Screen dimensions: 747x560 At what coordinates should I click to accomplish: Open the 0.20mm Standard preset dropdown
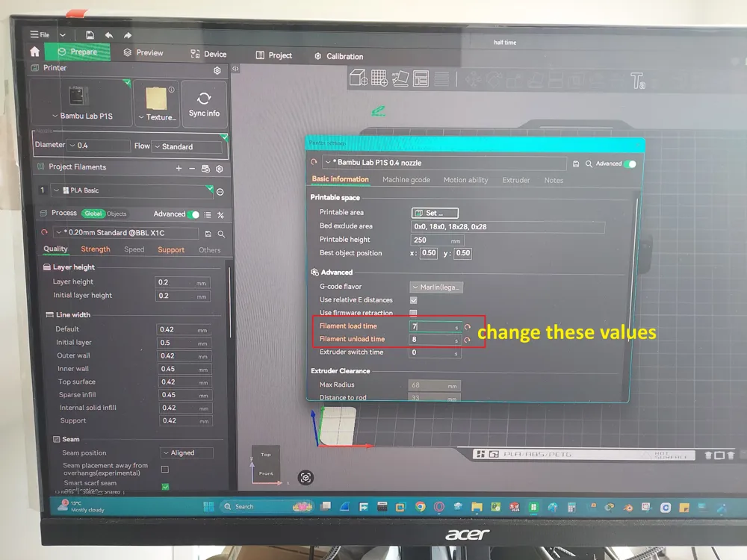[x=125, y=233]
